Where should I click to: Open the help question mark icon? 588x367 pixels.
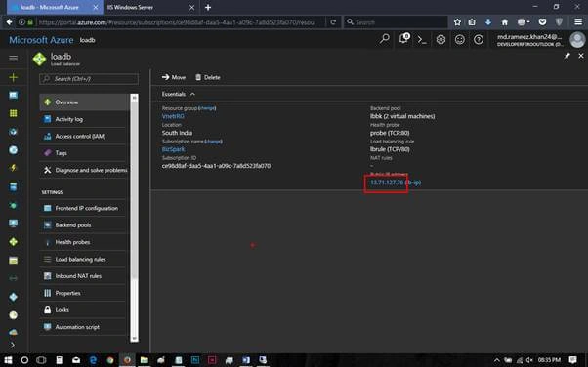479,39
